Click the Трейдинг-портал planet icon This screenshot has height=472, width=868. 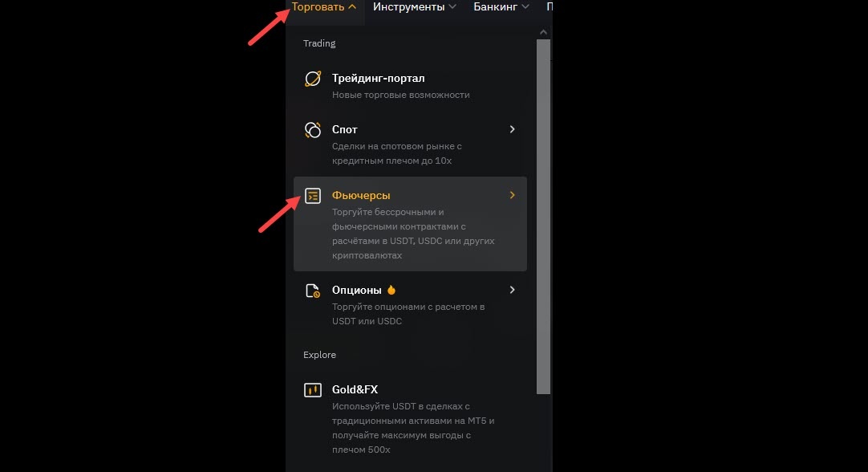(313, 79)
